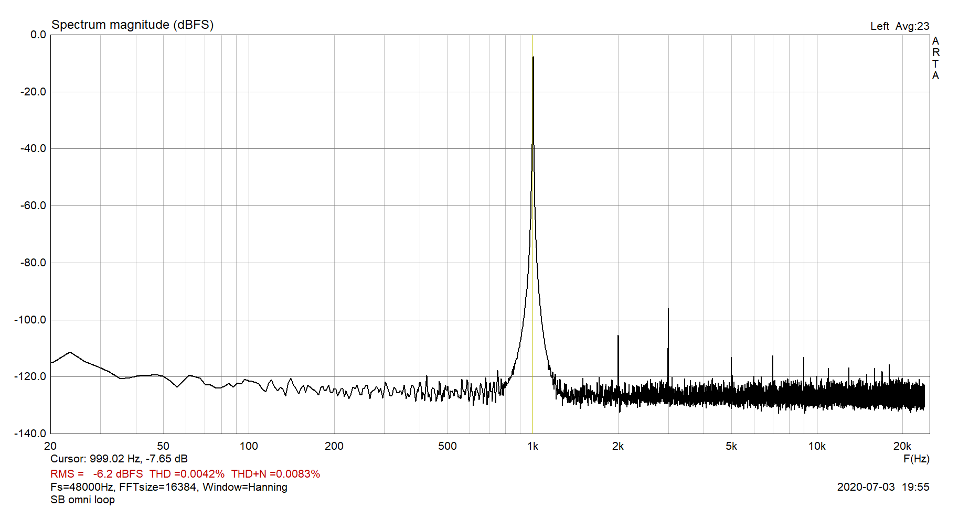Click the "20" frequency axis label
The height and width of the screenshot is (508, 980).
(50, 446)
